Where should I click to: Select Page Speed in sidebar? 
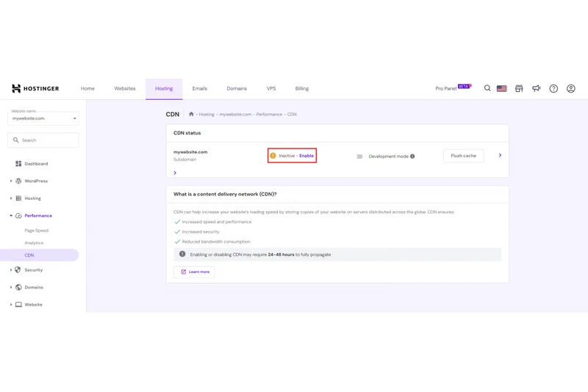tap(36, 230)
